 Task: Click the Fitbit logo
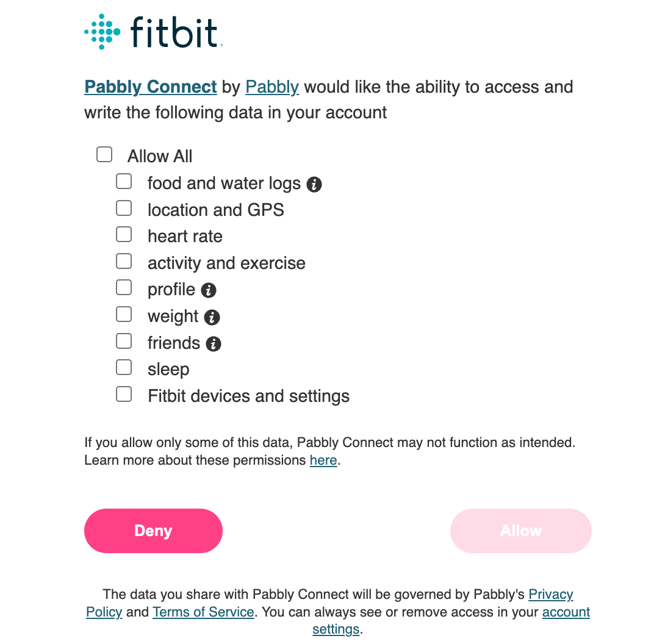(x=153, y=32)
